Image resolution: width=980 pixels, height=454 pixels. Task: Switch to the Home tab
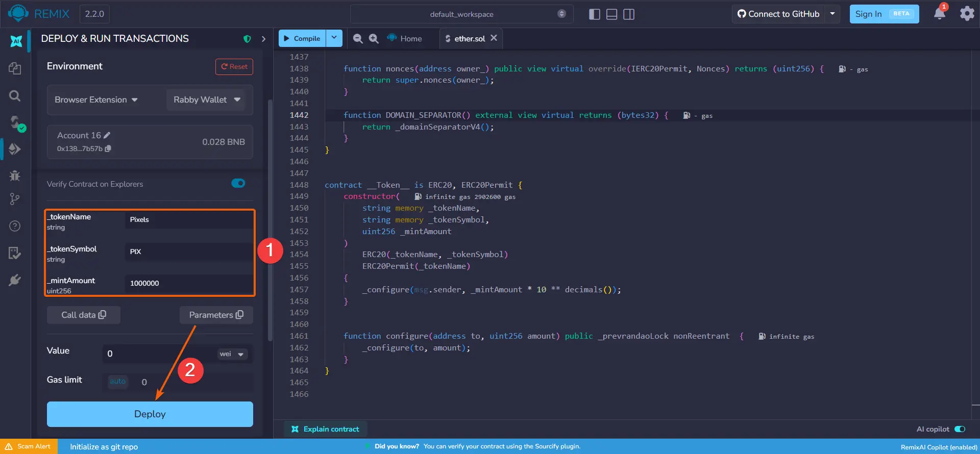405,38
